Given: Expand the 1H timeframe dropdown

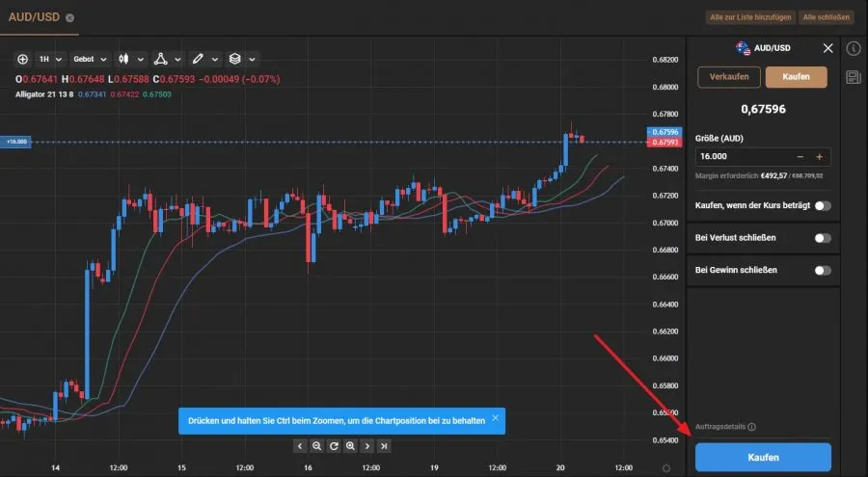Looking at the screenshot, I should click(x=50, y=59).
